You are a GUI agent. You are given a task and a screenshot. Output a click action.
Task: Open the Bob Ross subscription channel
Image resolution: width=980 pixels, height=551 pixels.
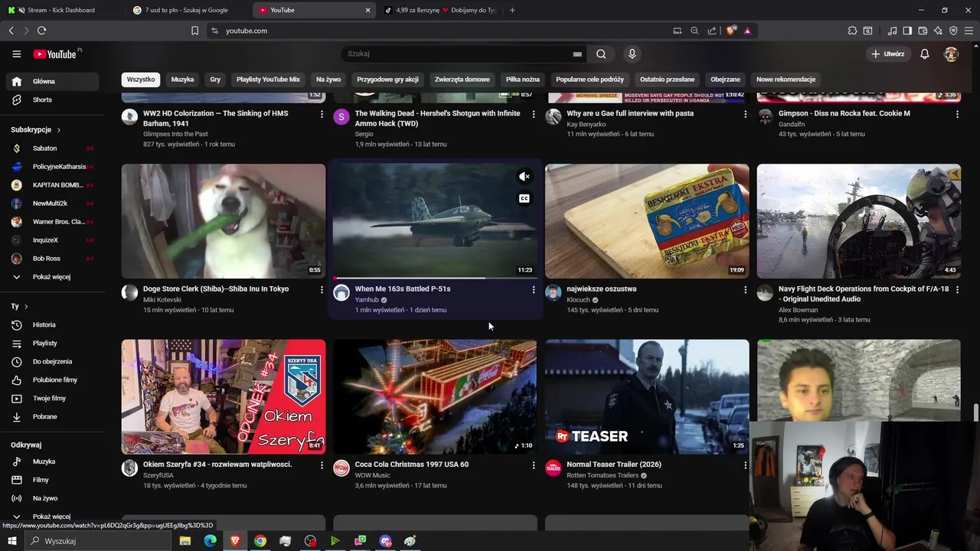tap(52, 259)
